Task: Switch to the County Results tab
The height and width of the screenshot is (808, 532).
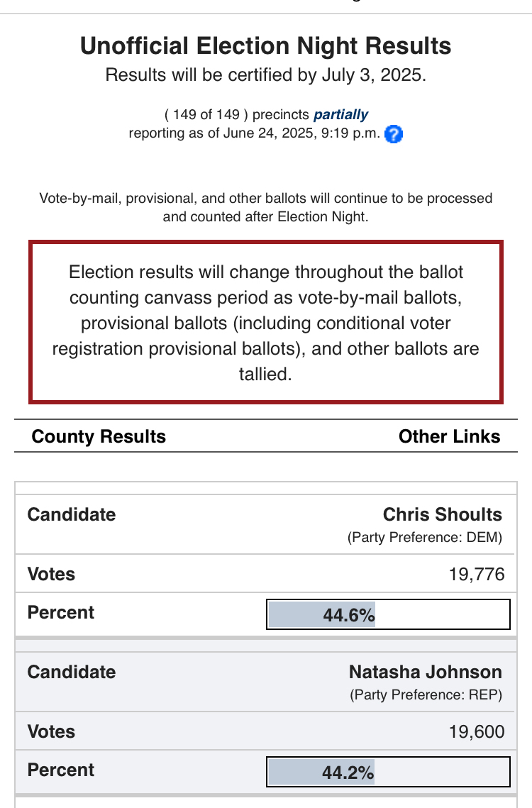Action: point(99,436)
